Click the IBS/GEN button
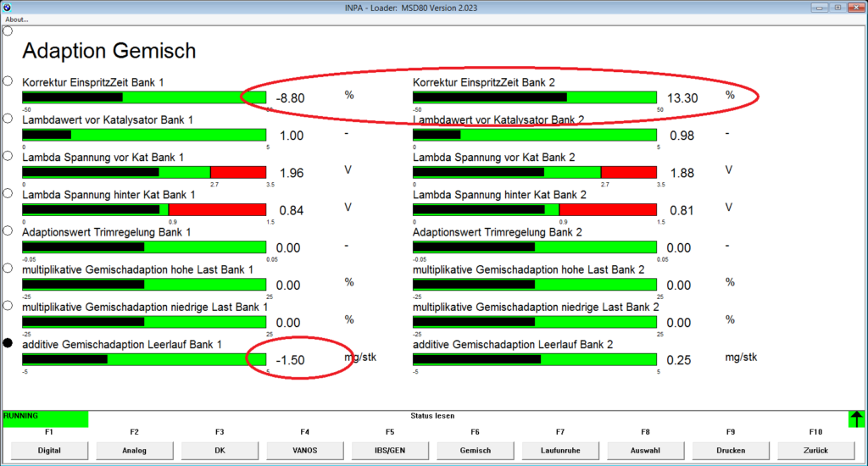The height and width of the screenshot is (466, 868). click(x=389, y=450)
